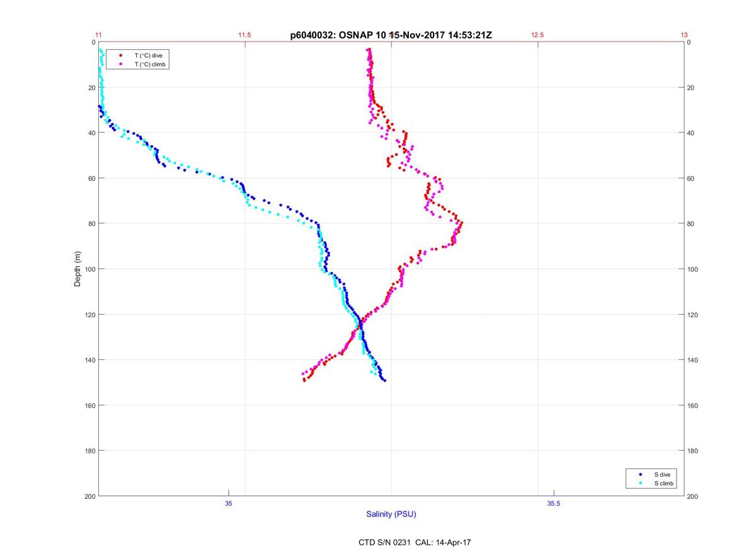Viewport: 756px width, 558px height.
Task: Click the '100' tick on the left depth axis
Action: pyautogui.click(x=89, y=269)
